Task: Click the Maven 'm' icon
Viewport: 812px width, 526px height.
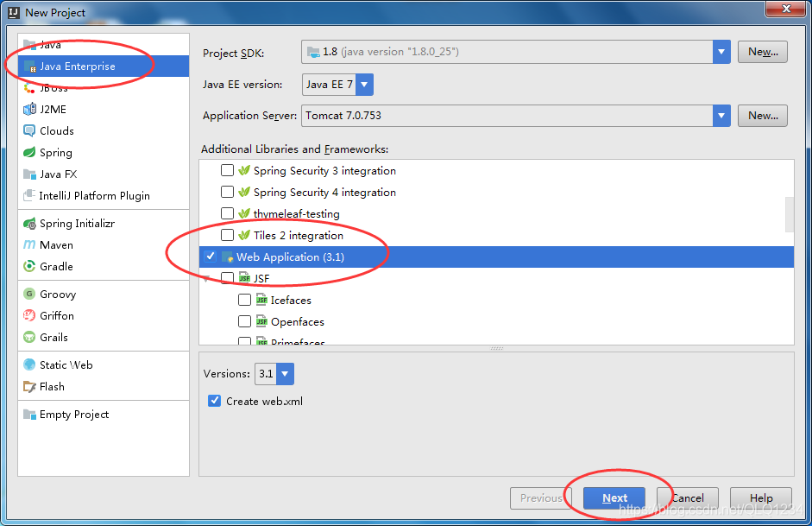Action: click(29, 244)
